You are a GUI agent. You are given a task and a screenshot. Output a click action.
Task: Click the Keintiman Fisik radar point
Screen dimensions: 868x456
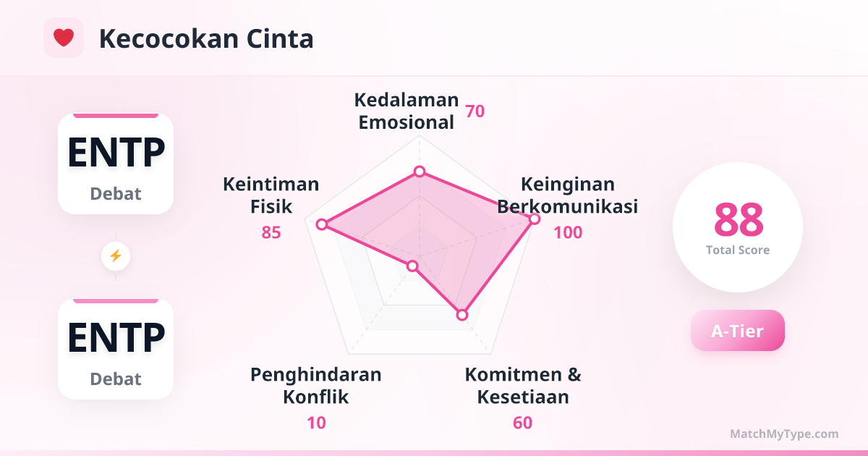point(322,224)
